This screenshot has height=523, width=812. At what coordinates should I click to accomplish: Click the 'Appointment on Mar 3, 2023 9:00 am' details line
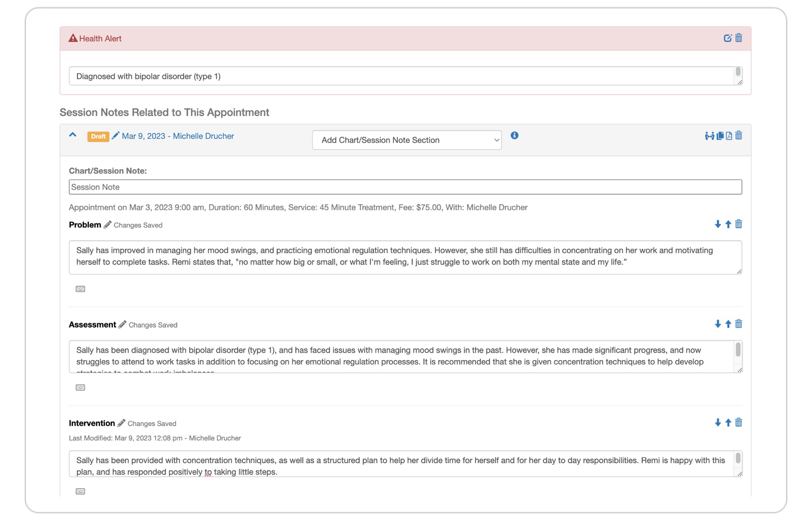(298, 207)
